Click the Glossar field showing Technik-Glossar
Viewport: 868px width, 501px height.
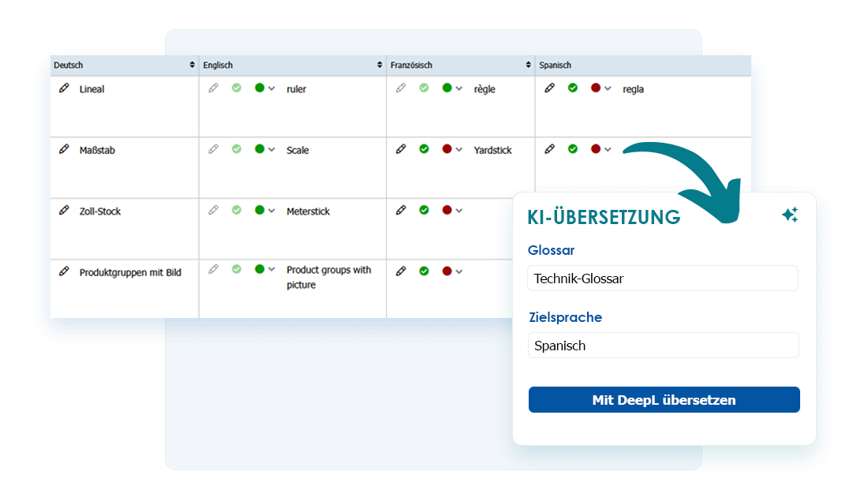coord(663,278)
